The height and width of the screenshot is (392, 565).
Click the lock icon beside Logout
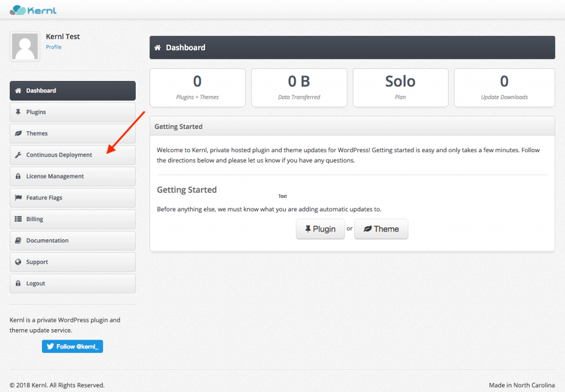pos(18,283)
